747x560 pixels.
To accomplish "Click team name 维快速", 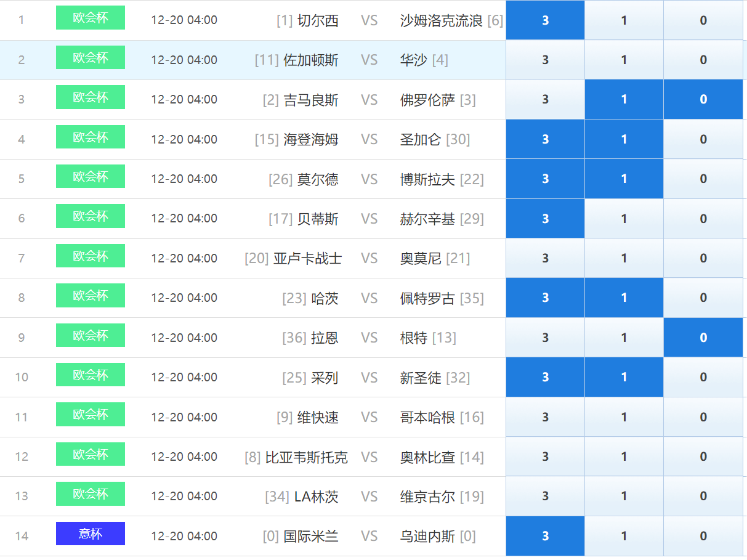I will [x=318, y=417].
